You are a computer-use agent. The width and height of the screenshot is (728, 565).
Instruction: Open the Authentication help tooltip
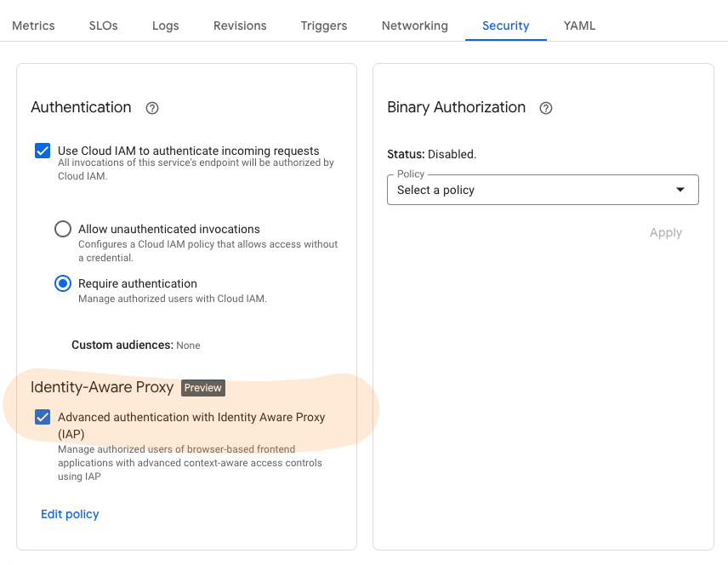pyautogui.click(x=151, y=108)
